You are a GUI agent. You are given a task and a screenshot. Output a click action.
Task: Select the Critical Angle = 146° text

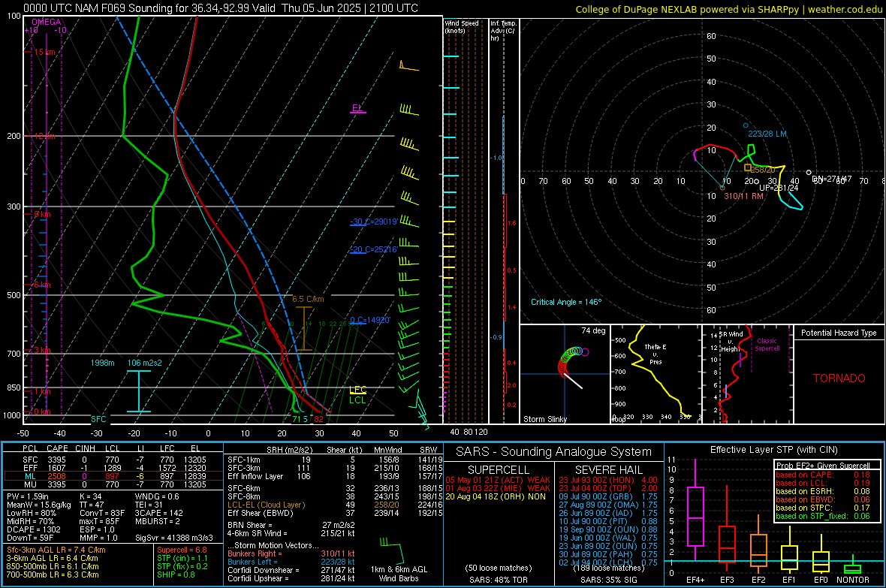(566, 303)
